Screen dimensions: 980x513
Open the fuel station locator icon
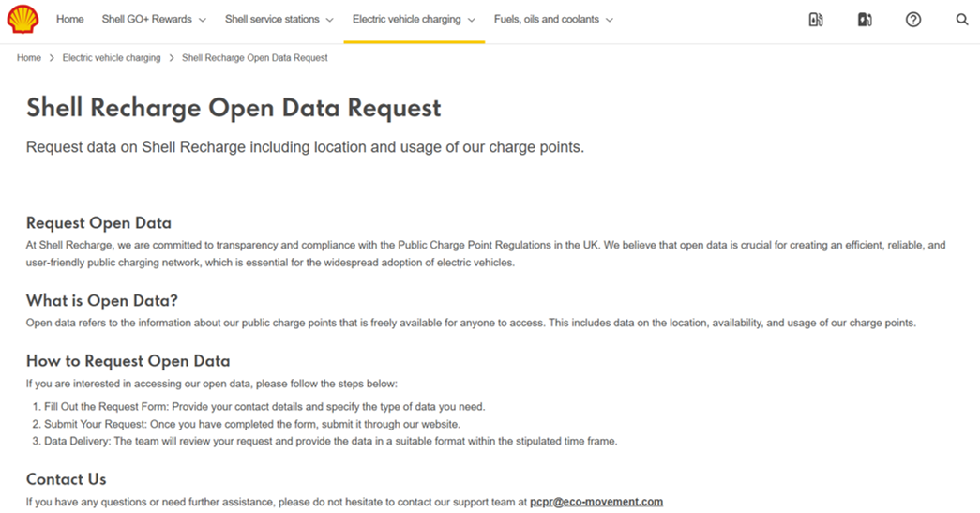[x=816, y=20]
